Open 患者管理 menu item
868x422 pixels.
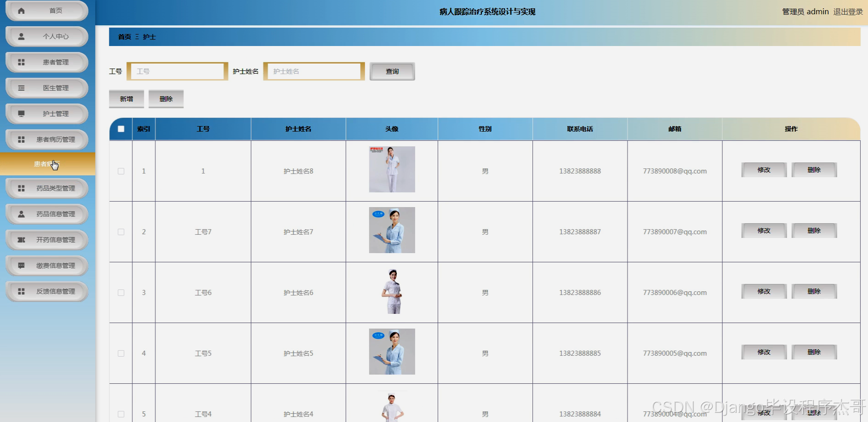click(47, 62)
